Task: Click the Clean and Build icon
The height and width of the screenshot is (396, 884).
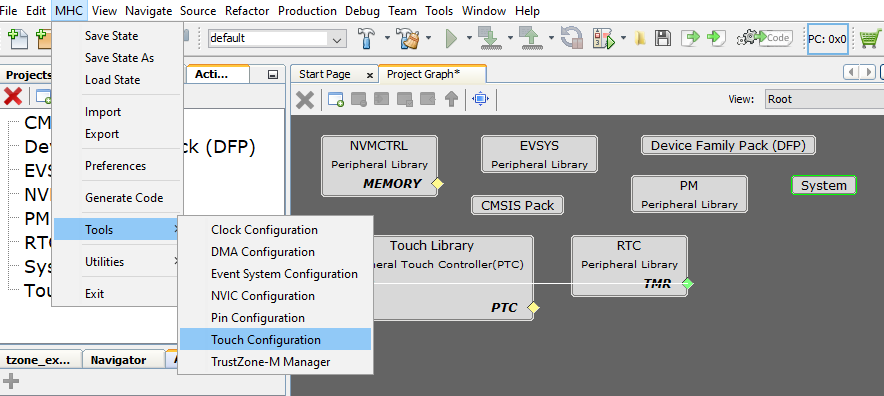Action: pyautogui.click(x=407, y=38)
